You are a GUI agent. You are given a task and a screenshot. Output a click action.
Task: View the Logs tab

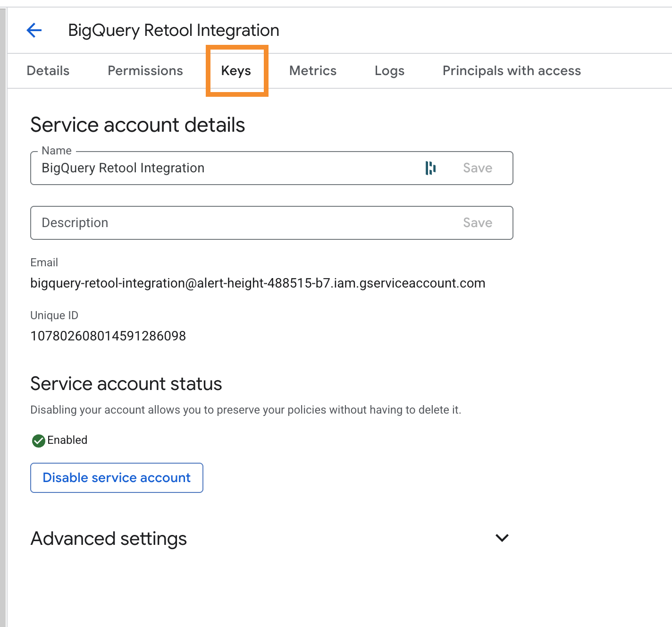390,71
